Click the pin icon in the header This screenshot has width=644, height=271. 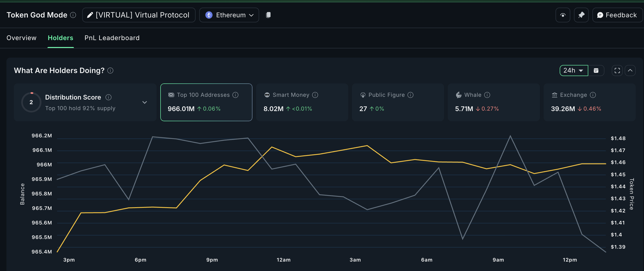coord(581,15)
